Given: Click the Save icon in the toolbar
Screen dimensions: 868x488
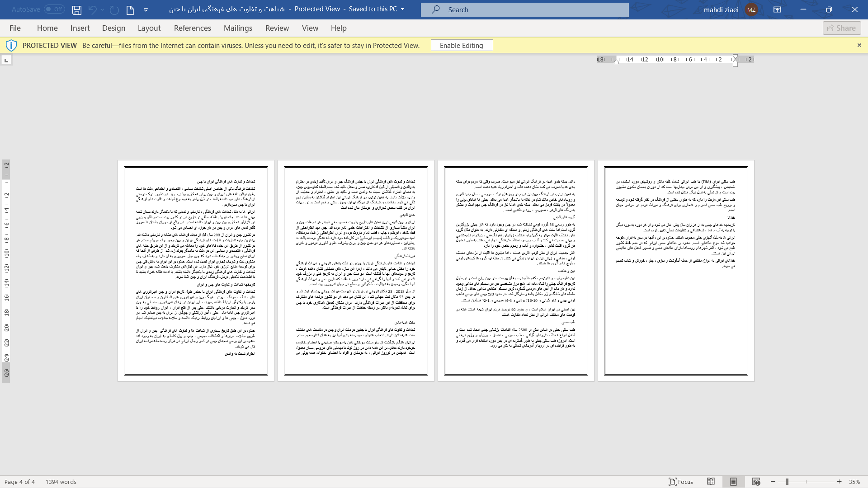Looking at the screenshot, I should tap(76, 9).
